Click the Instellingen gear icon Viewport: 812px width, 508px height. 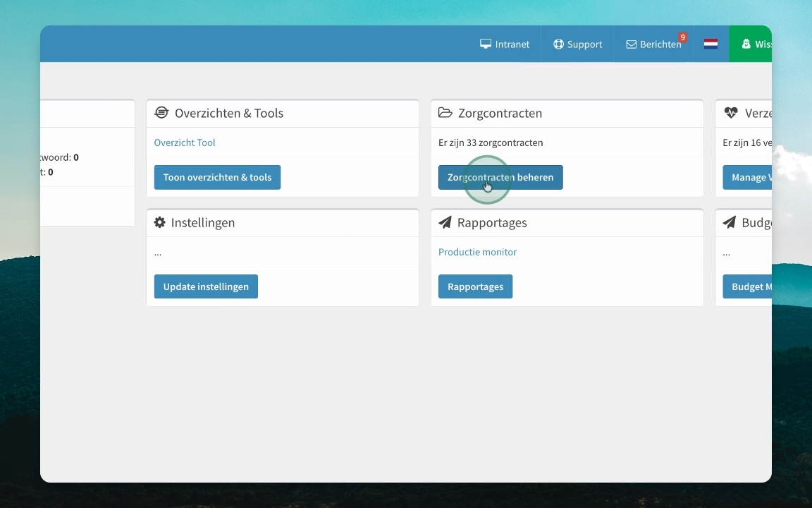point(159,222)
